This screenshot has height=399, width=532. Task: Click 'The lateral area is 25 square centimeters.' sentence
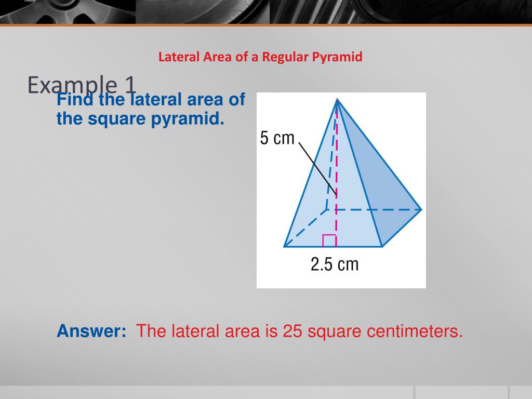(x=300, y=331)
